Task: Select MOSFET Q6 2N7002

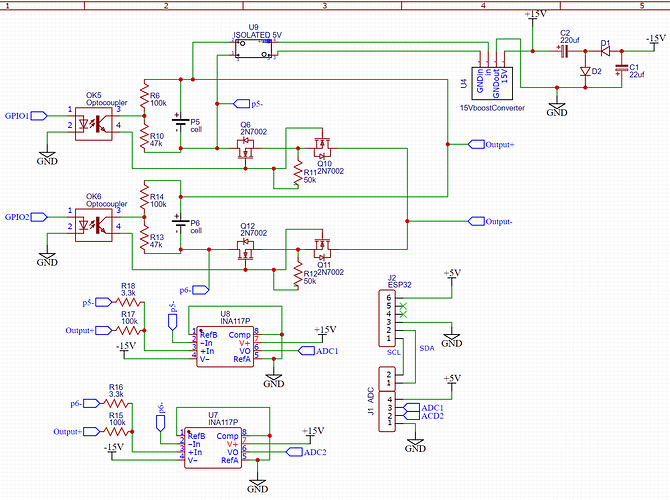Action: pos(246,147)
